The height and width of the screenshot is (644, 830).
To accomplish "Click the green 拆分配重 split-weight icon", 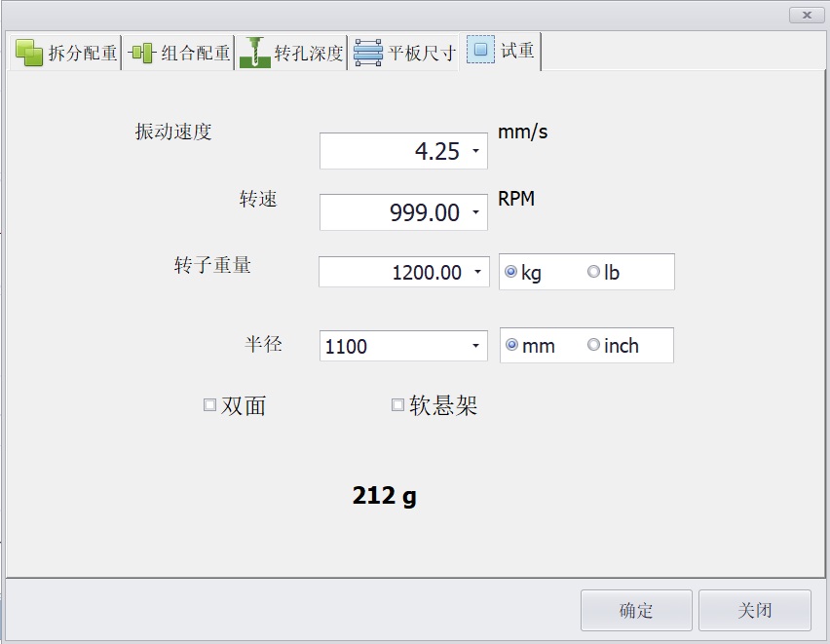I will point(29,53).
